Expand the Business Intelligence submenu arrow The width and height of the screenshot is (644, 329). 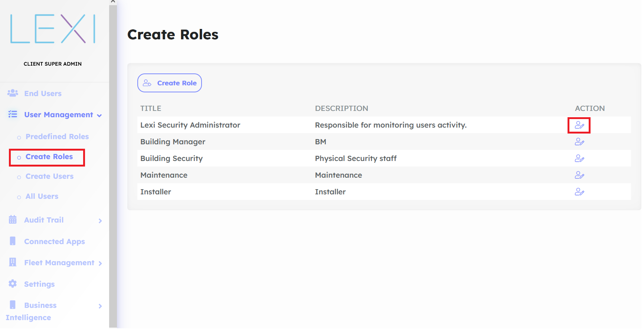[x=100, y=306]
